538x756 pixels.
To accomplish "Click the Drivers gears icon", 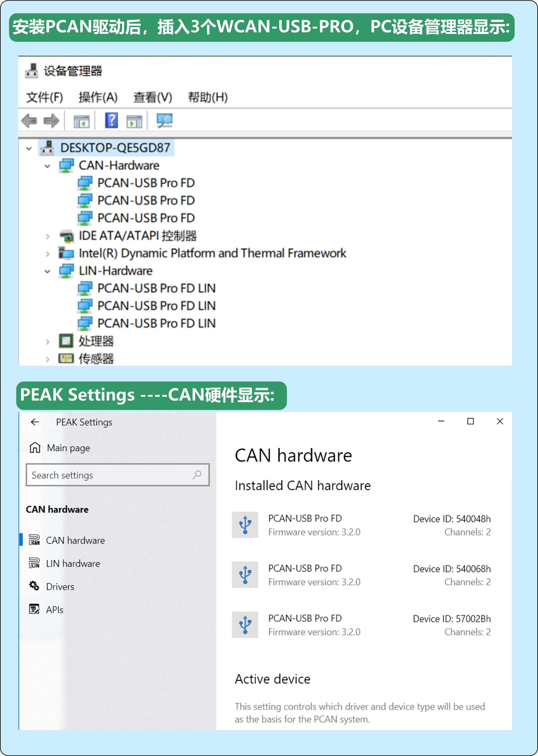I will 34,586.
